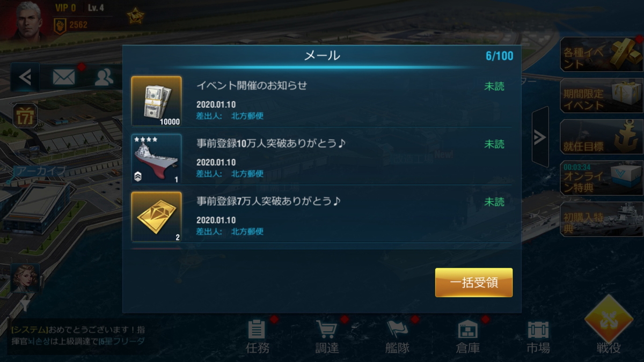Open the 調達 procurement cart
Image resolution: width=644 pixels, height=362 pixels.
pos(327,337)
